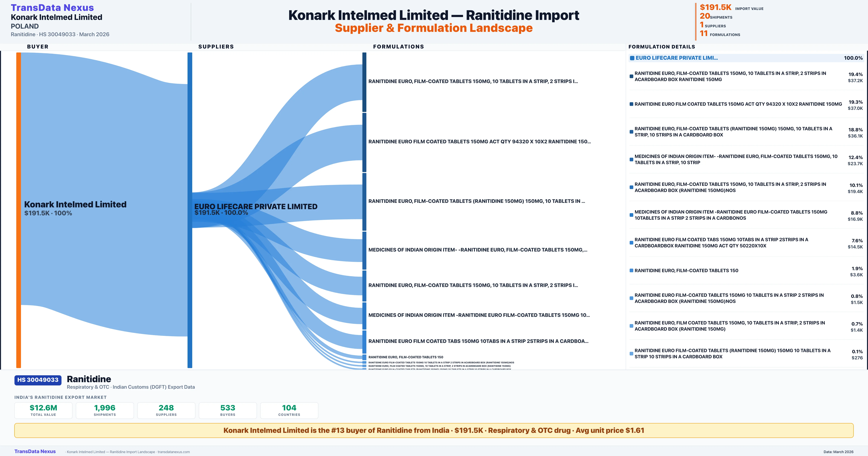Click the top formulation node bar in Sankey

click(x=364, y=82)
